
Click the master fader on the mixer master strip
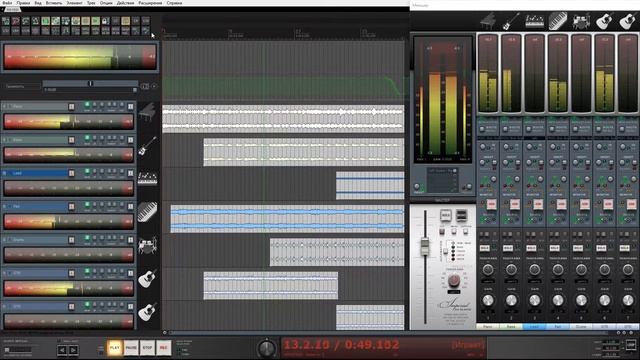pyautogui.click(x=425, y=246)
